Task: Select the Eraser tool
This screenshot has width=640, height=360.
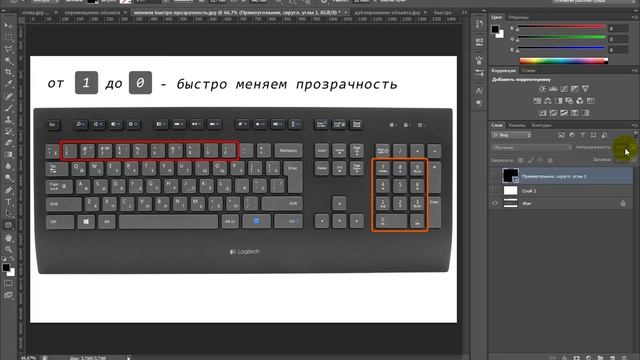Action: (8, 143)
